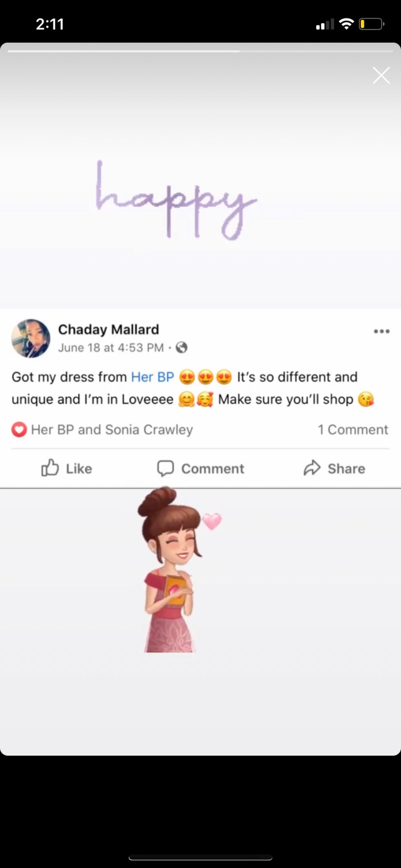
Task: Click the globe public privacy icon
Action: (181, 348)
